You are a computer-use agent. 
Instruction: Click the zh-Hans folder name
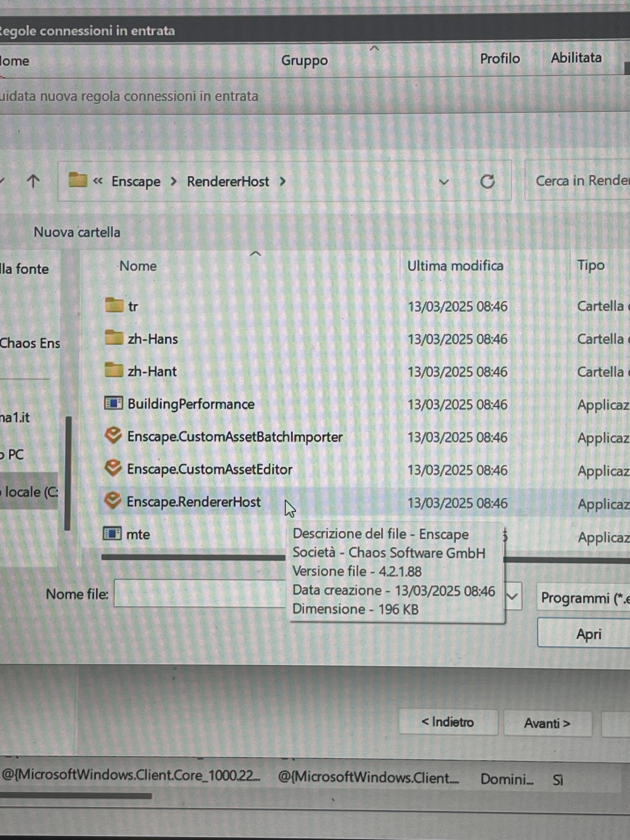click(x=153, y=339)
